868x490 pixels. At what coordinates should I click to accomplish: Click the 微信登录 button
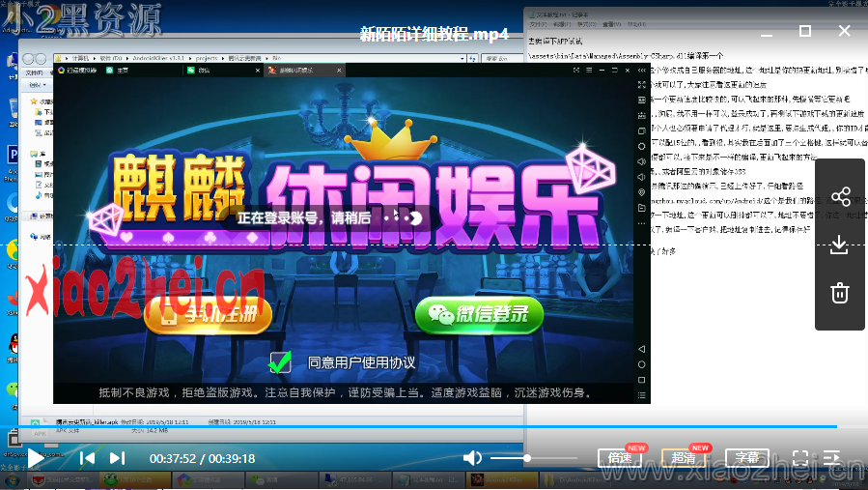(480, 315)
